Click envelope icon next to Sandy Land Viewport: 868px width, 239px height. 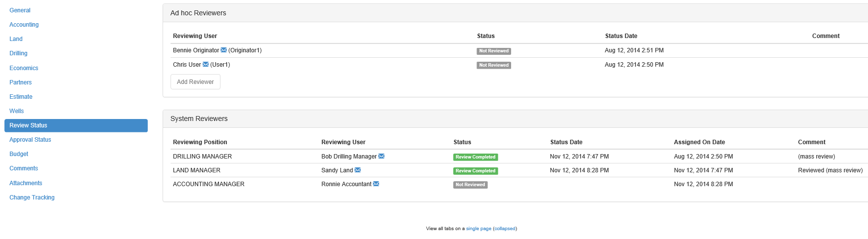coord(357,170)
